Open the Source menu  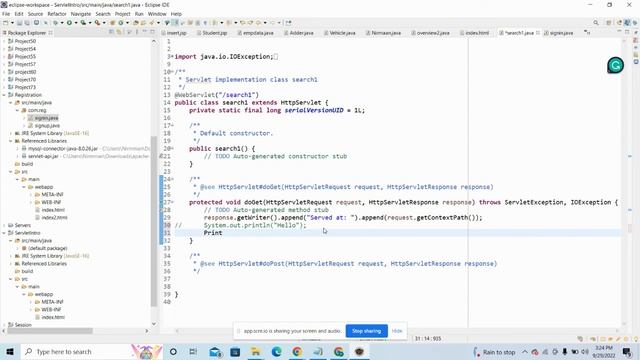click(35, 14)
